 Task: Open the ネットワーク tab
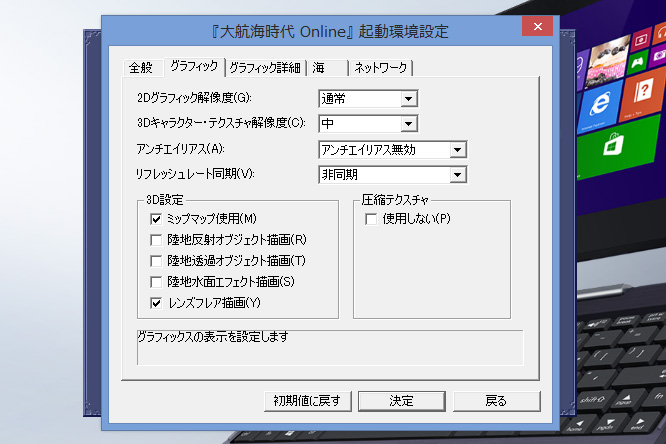381,68
